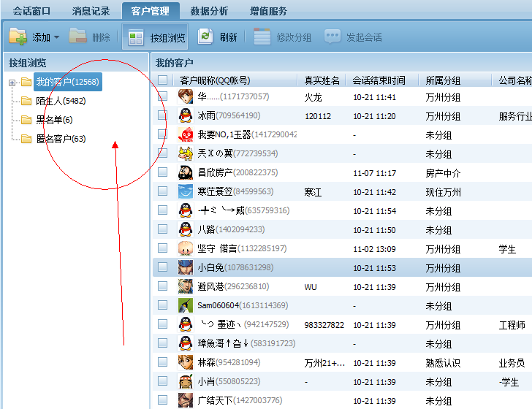Screen dimensions: 532x409
Task: Click real name cell 983327822
Action: point(324,325)
